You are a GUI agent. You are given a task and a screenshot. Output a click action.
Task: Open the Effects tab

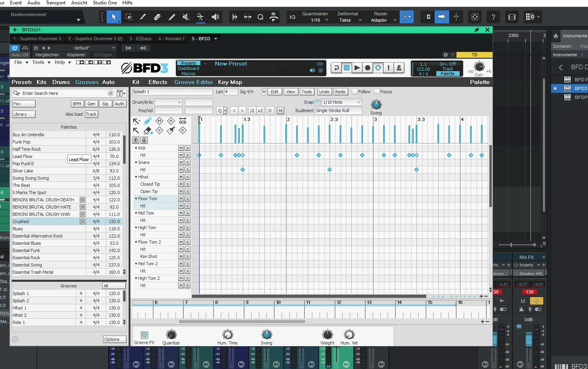(158, 82)
